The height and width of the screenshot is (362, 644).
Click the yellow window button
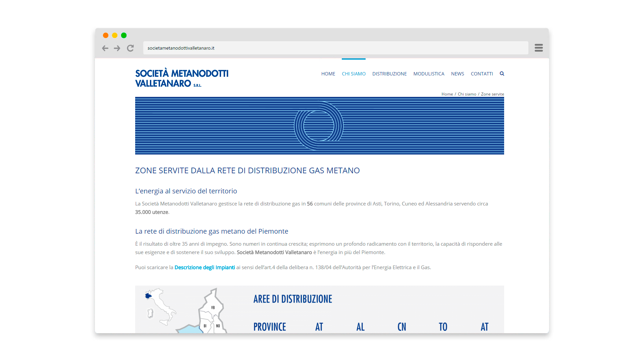pos(115,35)
